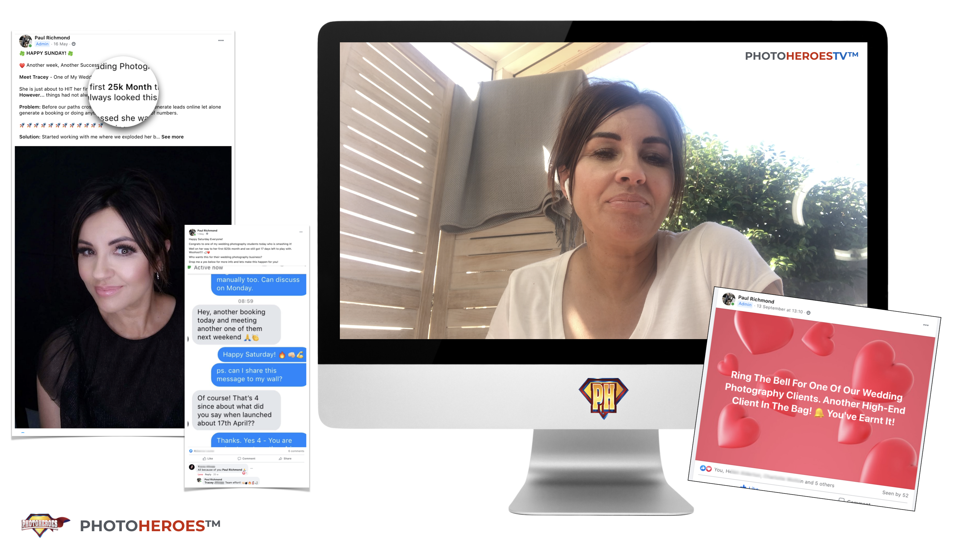Click the "Hey, another booking today" chat bubble
980x552 pixels.
pos(236,324)
